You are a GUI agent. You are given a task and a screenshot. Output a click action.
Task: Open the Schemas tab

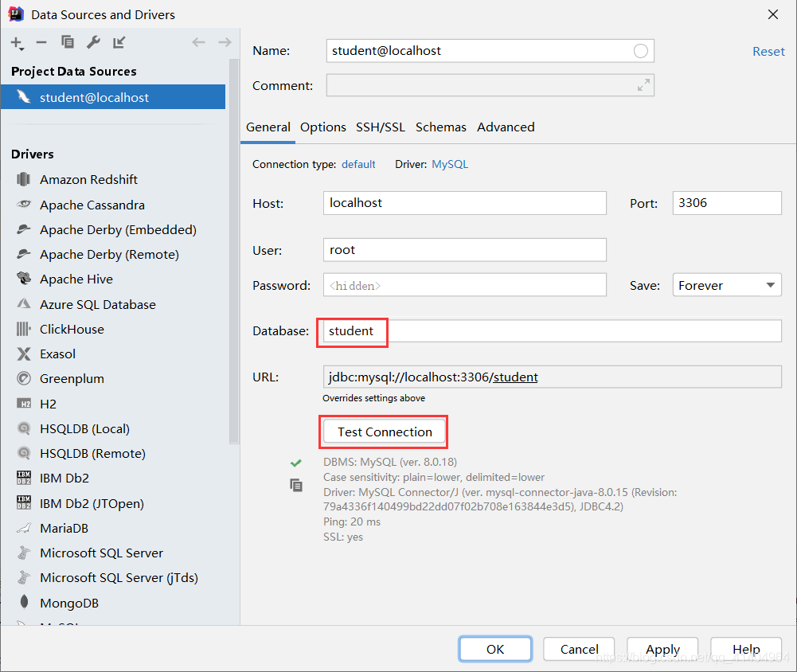[x=441, y=127]
